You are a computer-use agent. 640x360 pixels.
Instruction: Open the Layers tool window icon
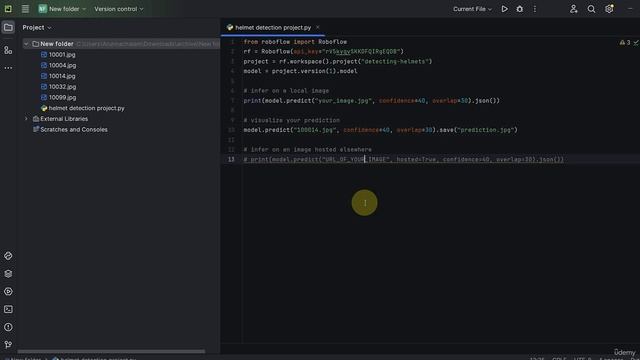click(x=8, y=274)
